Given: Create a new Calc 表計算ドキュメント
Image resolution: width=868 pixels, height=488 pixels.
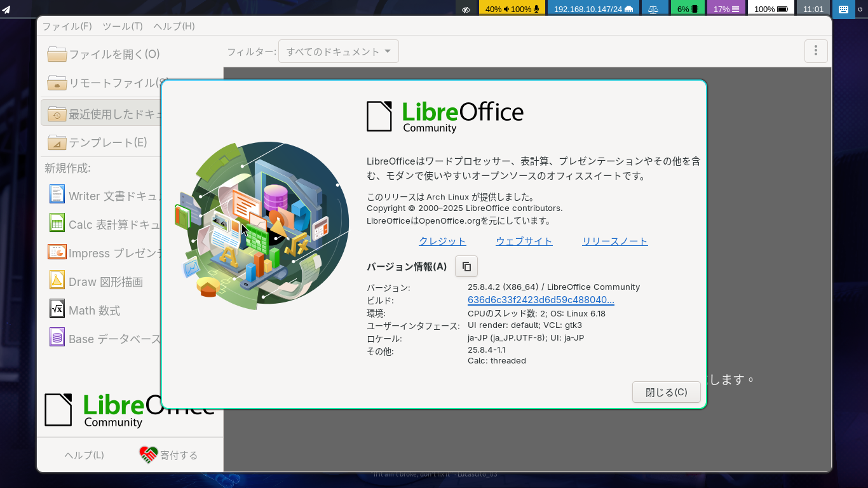Looking at the screenshot, I should [x=100, y=224].
